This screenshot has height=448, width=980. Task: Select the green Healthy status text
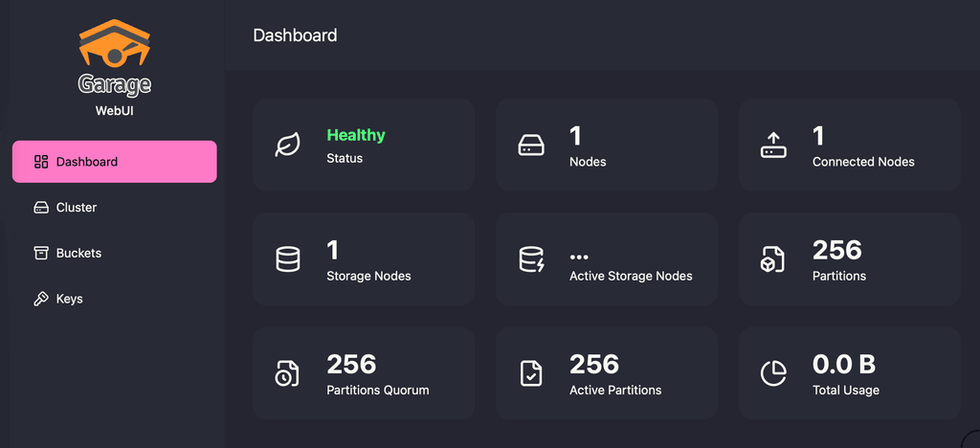pos(356,136)
